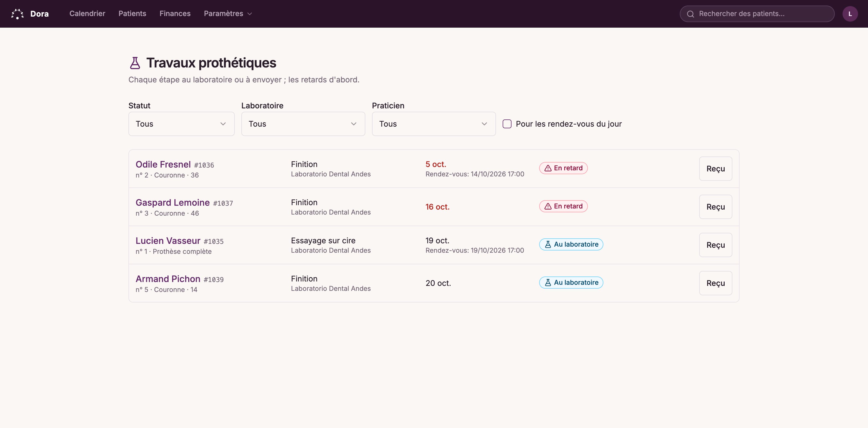This screenshot has height=428, width=868.
Task: Click the date 5 oct.
Action: tap(436, 164)
